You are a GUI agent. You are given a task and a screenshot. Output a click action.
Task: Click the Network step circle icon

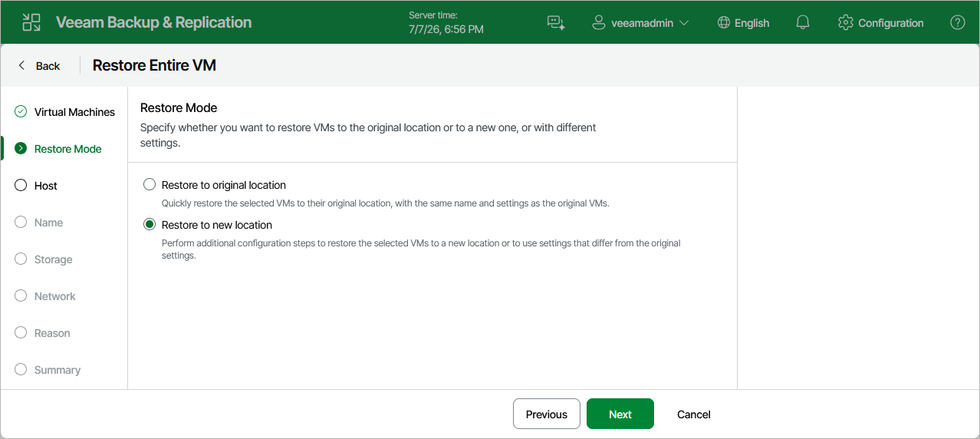coord(21,295)
